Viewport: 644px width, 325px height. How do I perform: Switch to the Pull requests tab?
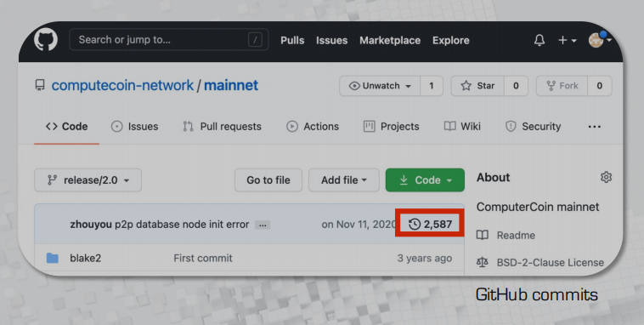222,126
